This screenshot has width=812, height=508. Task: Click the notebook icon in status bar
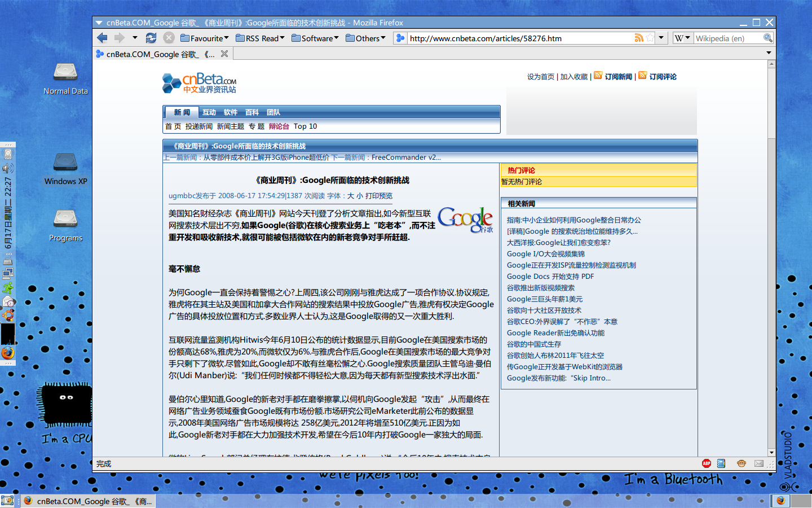[721, 463]
